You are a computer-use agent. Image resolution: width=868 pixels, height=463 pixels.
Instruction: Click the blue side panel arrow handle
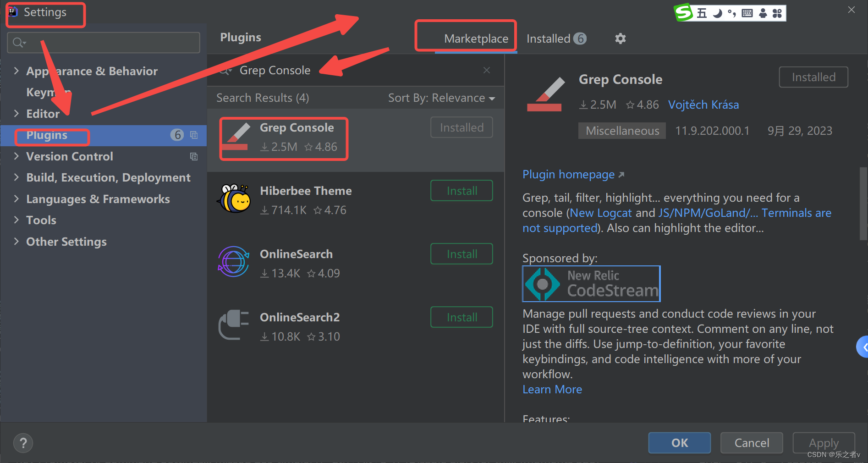[x=863, y=347]
